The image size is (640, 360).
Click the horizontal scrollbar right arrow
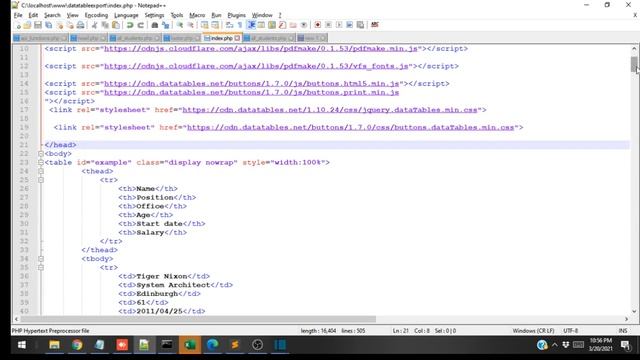point(626,319)
